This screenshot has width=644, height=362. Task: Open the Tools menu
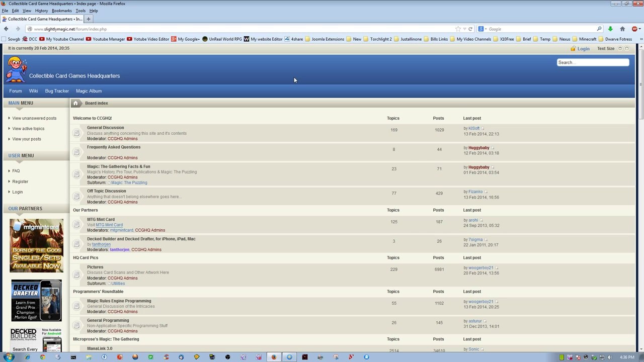coord(80,11)
